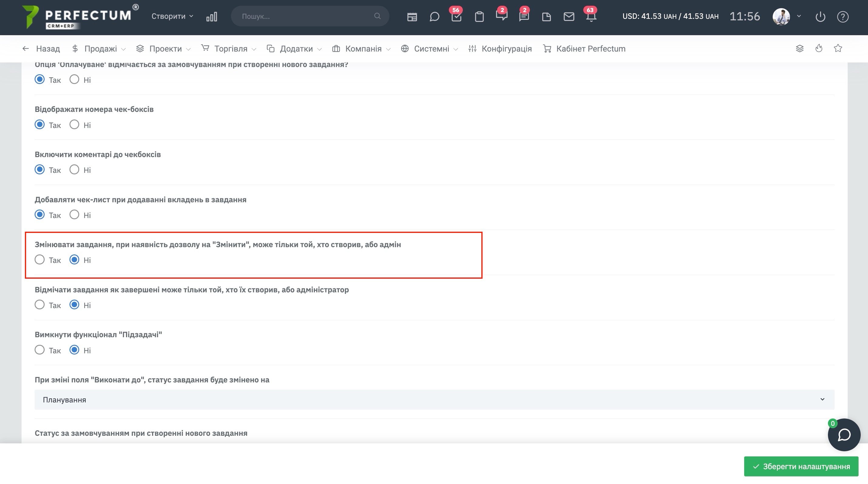Click the star favorites icon
868x484 pixels.
tap(838, 49)
